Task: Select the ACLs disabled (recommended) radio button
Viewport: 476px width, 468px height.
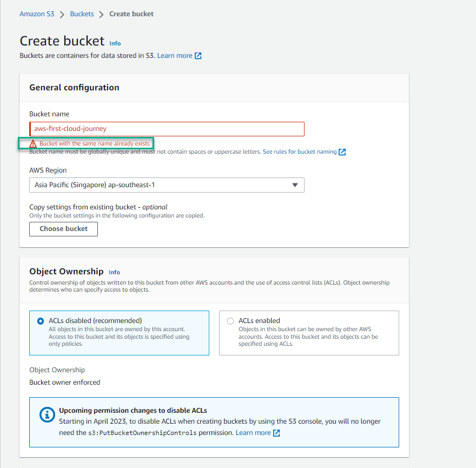Action: click(x=41, y=320)
